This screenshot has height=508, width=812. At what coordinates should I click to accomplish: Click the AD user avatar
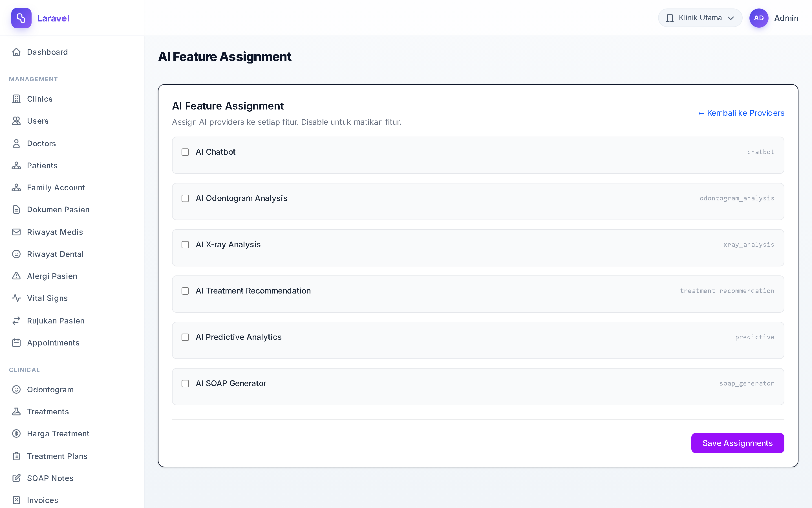pos(759,18)
